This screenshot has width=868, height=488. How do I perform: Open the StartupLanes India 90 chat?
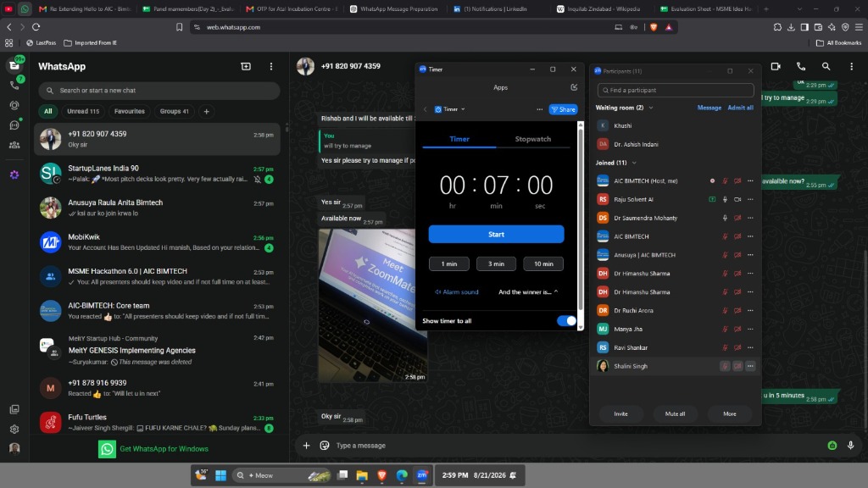[157, 174]
